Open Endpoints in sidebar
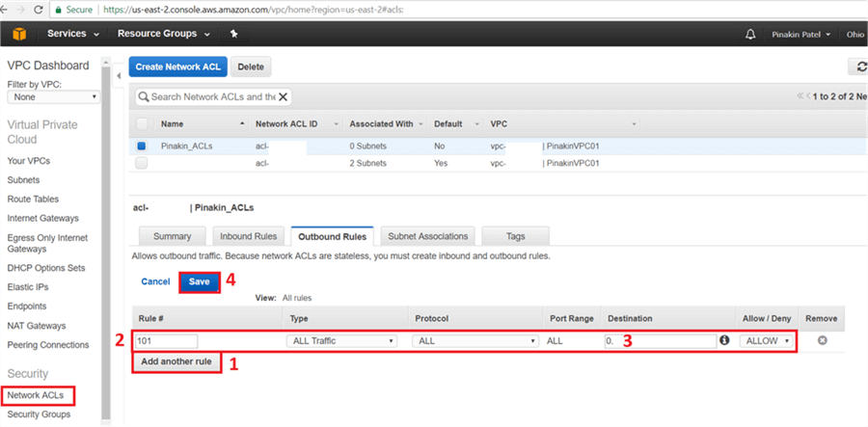The width and height of the screenshot is (868, 427). [x=27, y=307]
